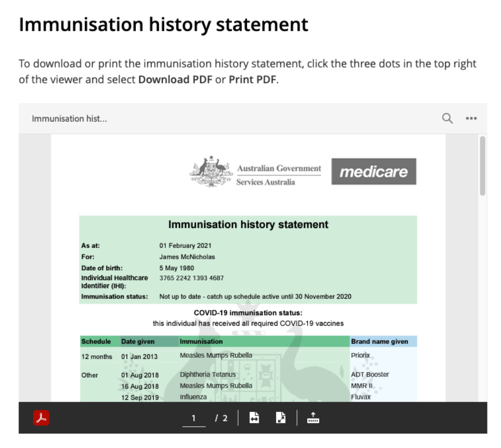Open the page display settings icon

313,418
